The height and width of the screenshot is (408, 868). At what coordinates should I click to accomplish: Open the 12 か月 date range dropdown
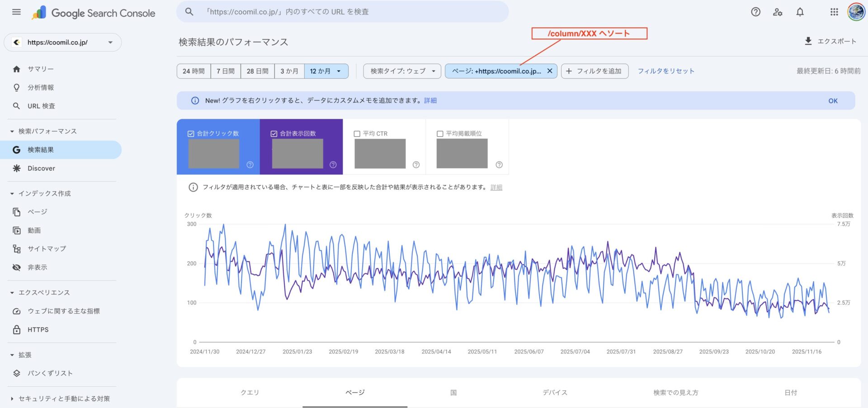tap(326, 70)
